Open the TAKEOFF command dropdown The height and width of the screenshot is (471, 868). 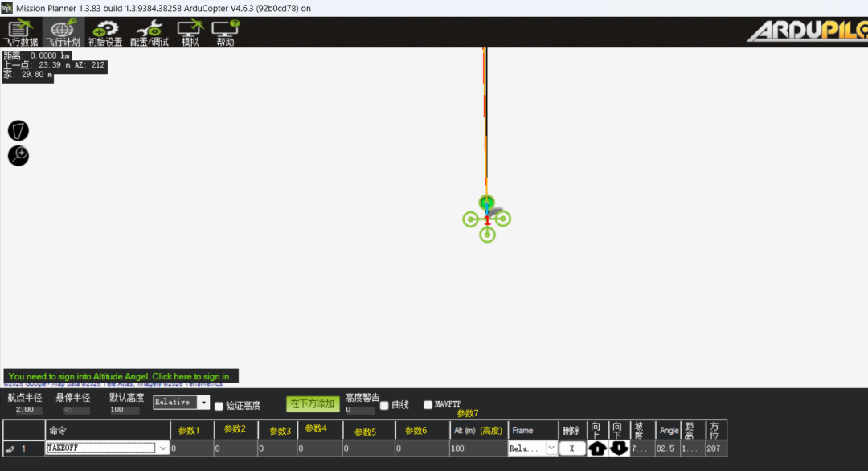[162, 448]
